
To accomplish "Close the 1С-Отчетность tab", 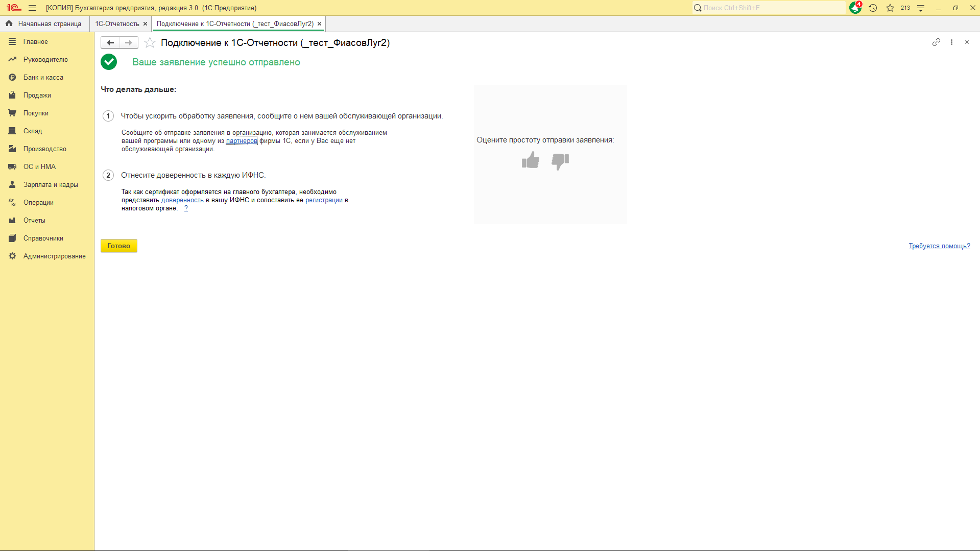I will tap(146, 24).
